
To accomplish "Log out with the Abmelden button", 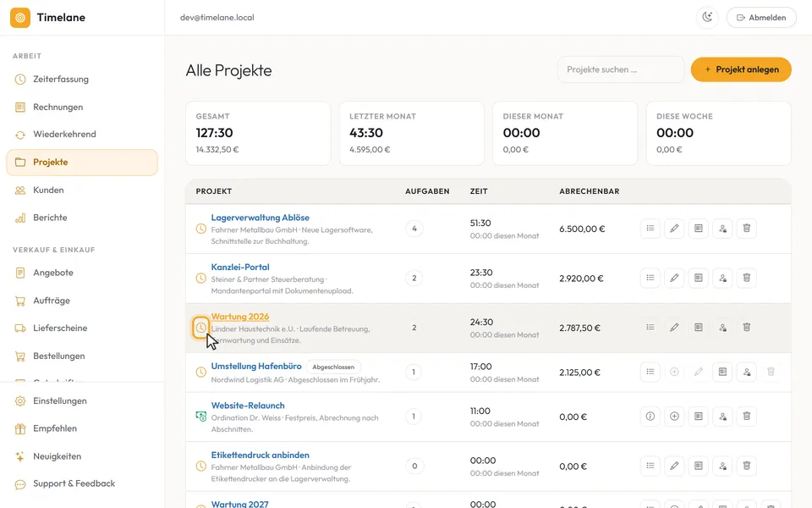I will [761, 18].
